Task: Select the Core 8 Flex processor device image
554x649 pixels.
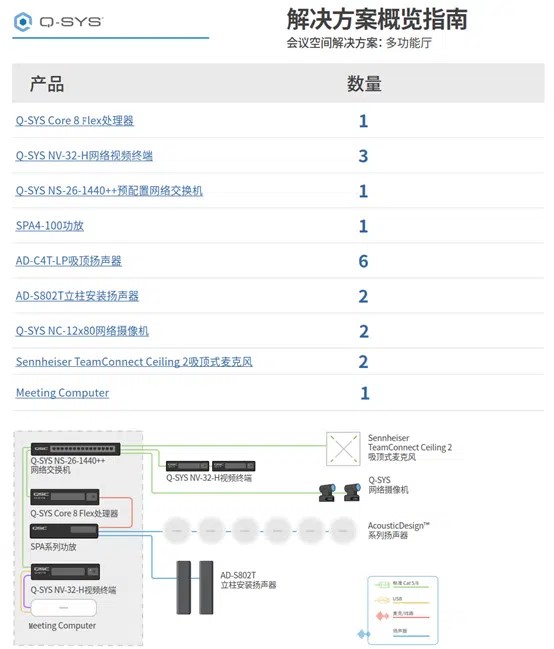Action: click(65, 497)
